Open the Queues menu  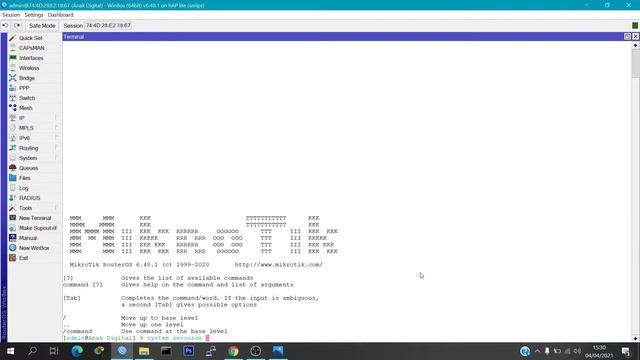point(28,168)
